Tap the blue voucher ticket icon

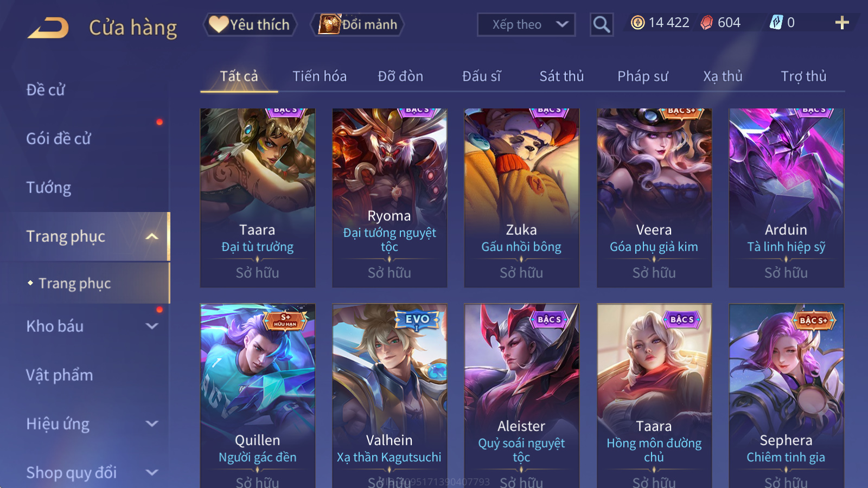coord(776,22)
